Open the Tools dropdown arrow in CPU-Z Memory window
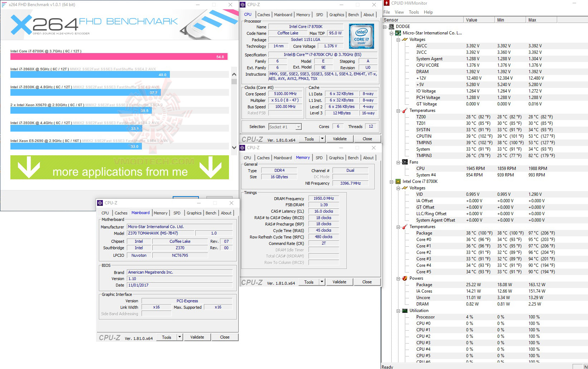 point(322,282)
